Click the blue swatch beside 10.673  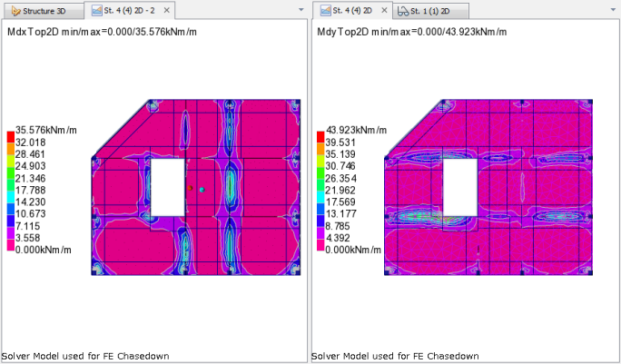11,209
